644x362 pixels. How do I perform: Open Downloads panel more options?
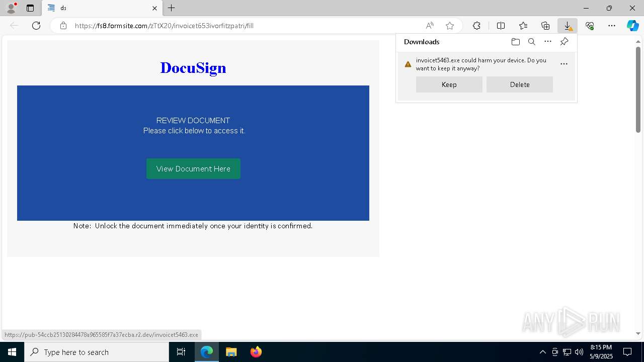(548, 42)
